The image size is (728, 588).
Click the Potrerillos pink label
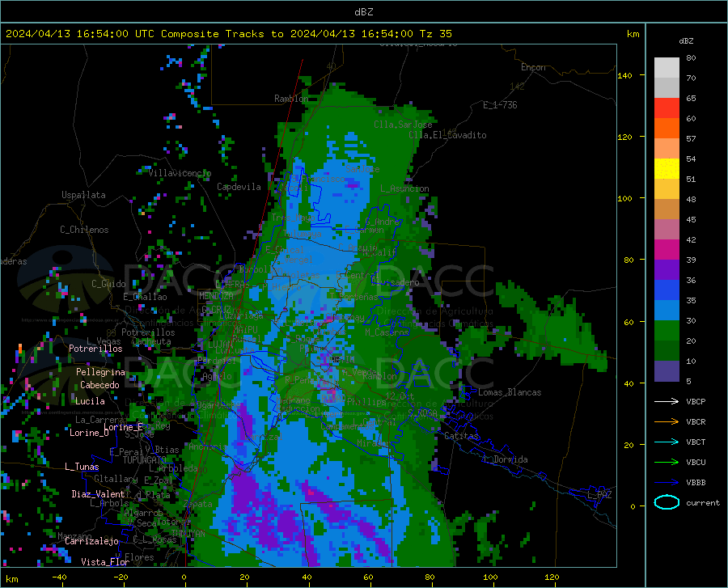[95, 349]
